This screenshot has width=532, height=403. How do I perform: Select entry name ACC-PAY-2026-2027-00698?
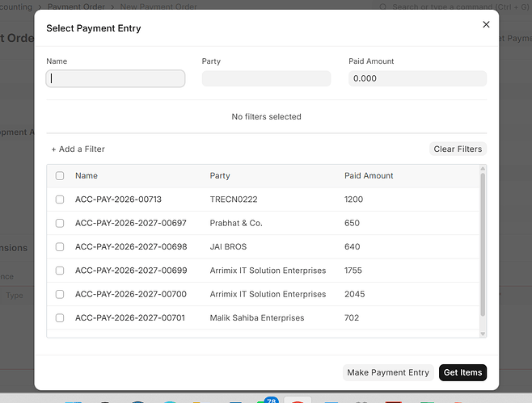[131, 247]
